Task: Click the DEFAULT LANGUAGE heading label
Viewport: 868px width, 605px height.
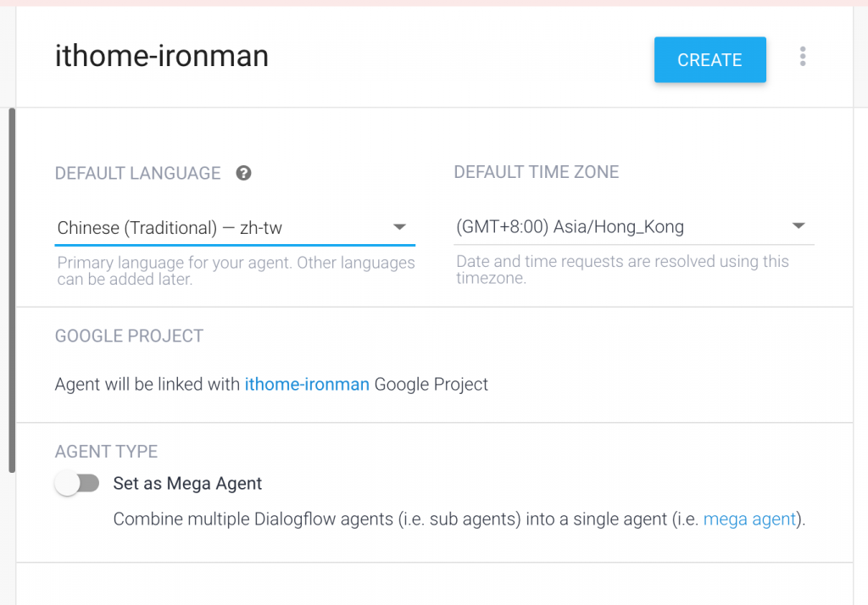Action: (137, 174)
